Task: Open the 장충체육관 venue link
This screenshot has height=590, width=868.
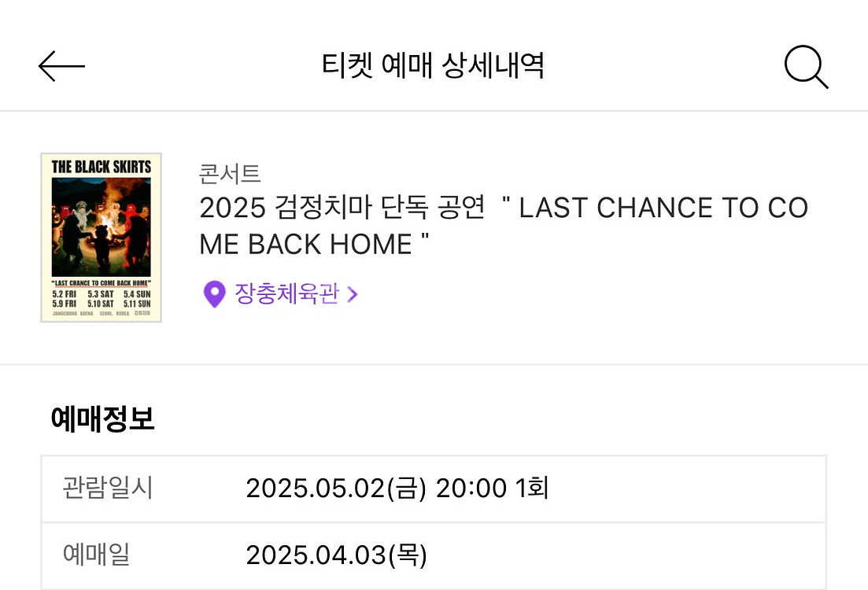Action: [x=286, y=293]
